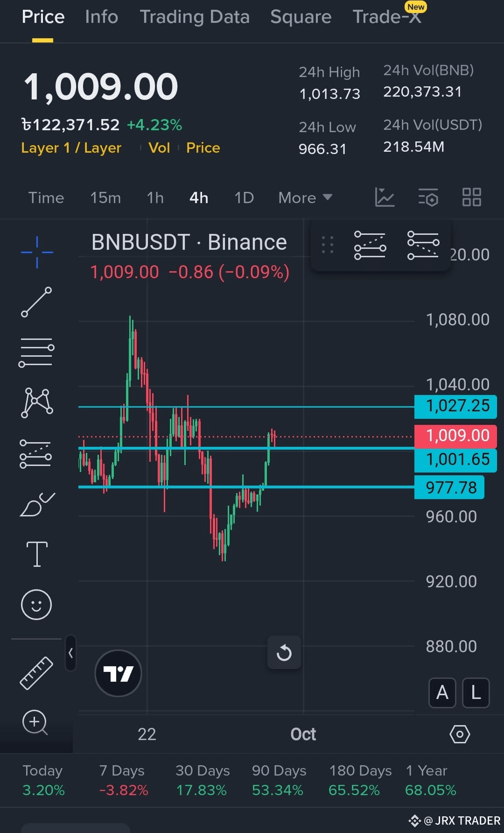Open the emoji sticker tool

pos(36,605)
